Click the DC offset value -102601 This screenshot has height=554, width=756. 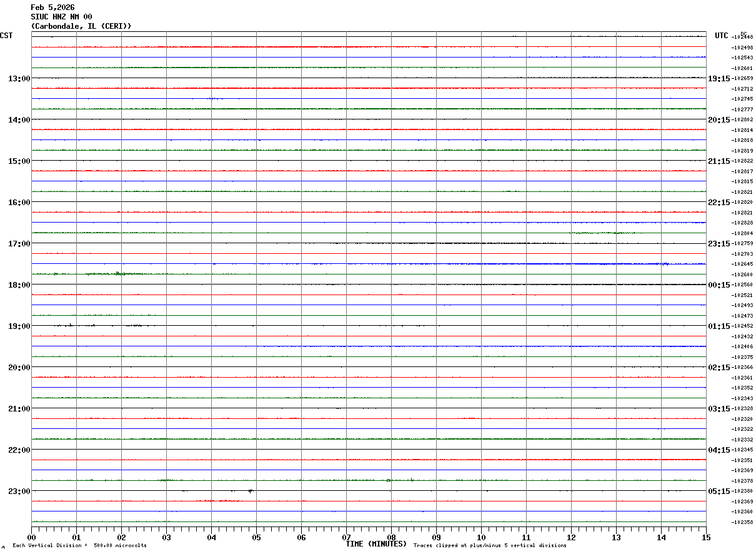[742, 68]
